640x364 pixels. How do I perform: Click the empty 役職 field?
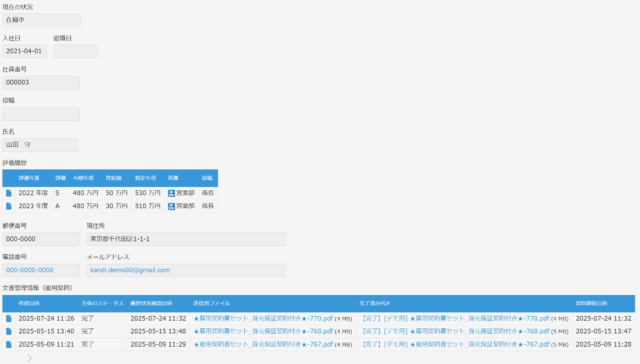pyautogui.click(x=41, y=114)
